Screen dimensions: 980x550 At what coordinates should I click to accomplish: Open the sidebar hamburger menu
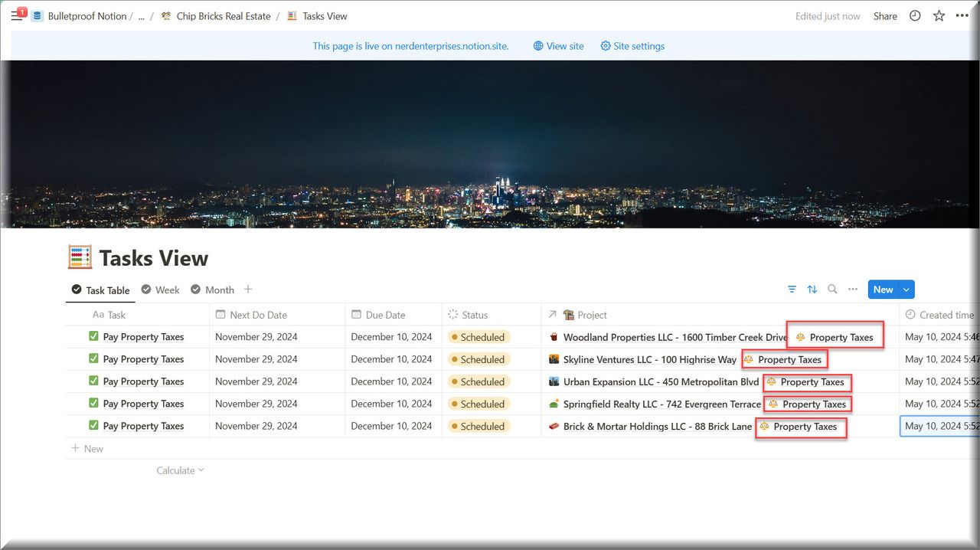[16, 16]
